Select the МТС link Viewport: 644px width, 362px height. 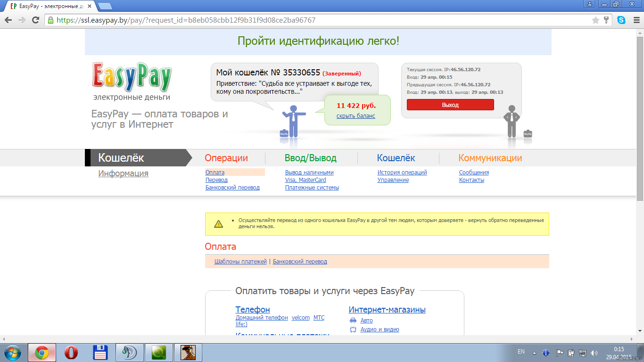[319, 318]
